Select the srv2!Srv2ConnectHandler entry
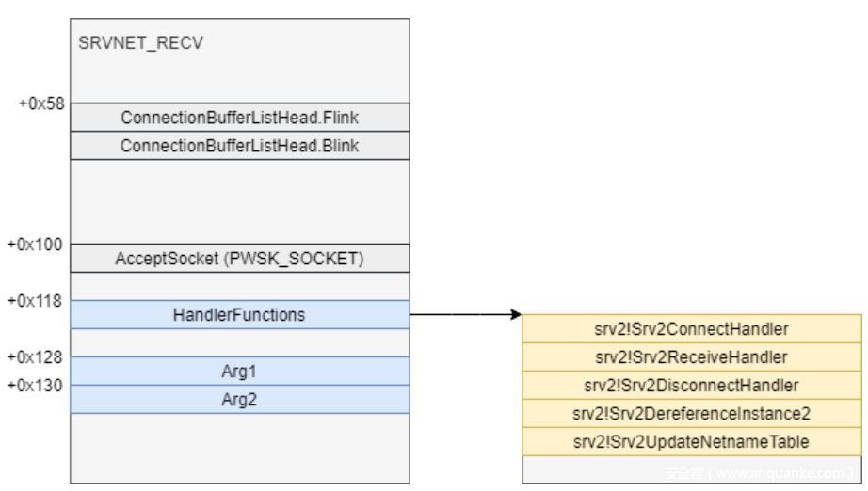868x491 pixels. (x=692, y=329)
